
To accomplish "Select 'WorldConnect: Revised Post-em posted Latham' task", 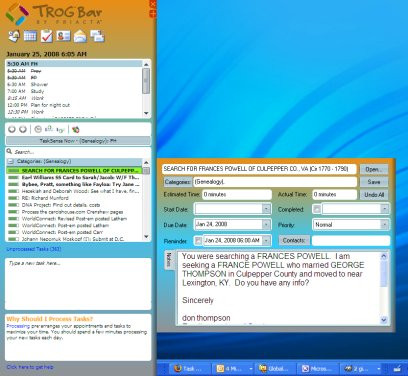I will point(75,219).
